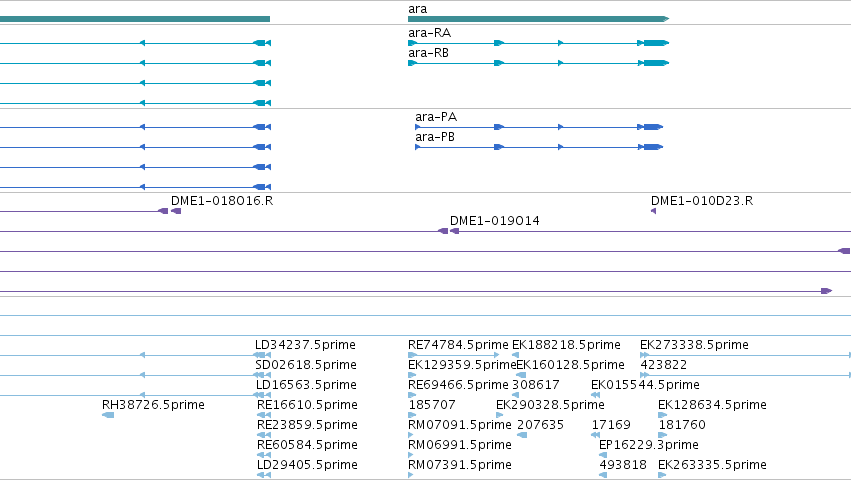The image size is (851, 480).
Task: Click the 423822 feature label
Action: tap(663, 365)
